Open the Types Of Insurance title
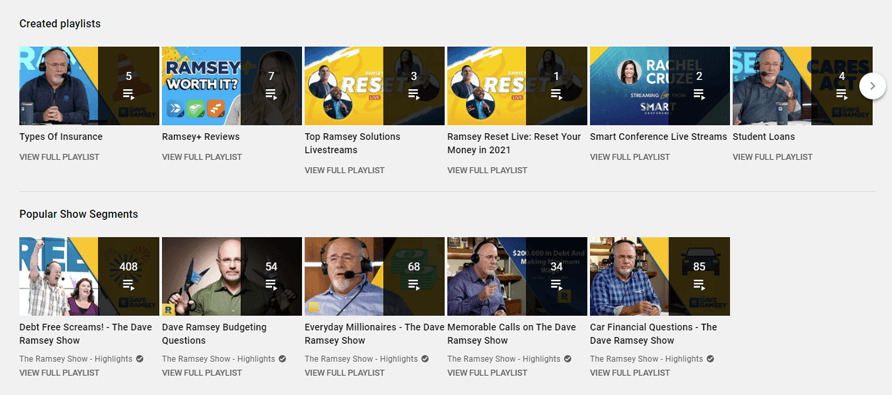The width and height of the screenshot is (892, 395). (61, 137)
